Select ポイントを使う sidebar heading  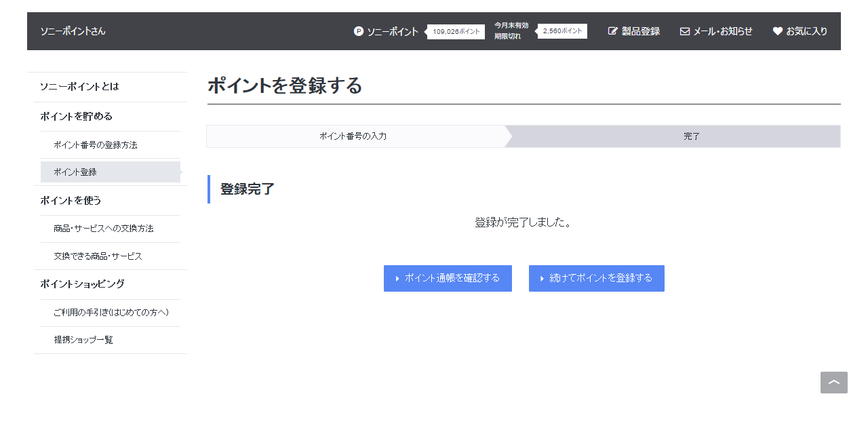[x=71, y=201]
